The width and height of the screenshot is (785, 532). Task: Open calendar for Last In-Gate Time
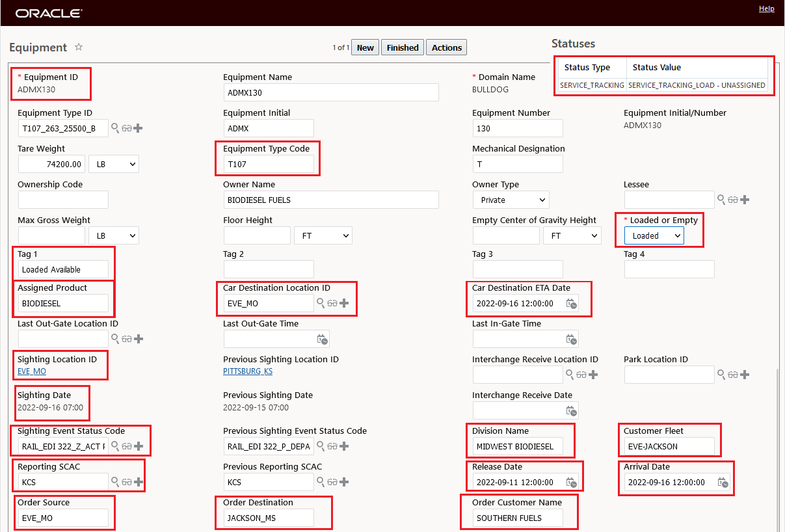[572, 339]
